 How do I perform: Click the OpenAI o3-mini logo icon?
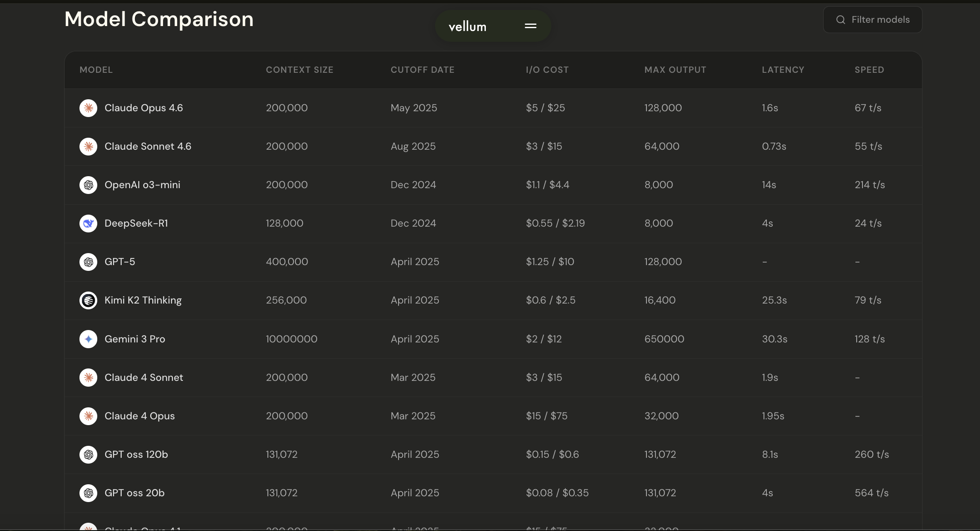point(88,185)
